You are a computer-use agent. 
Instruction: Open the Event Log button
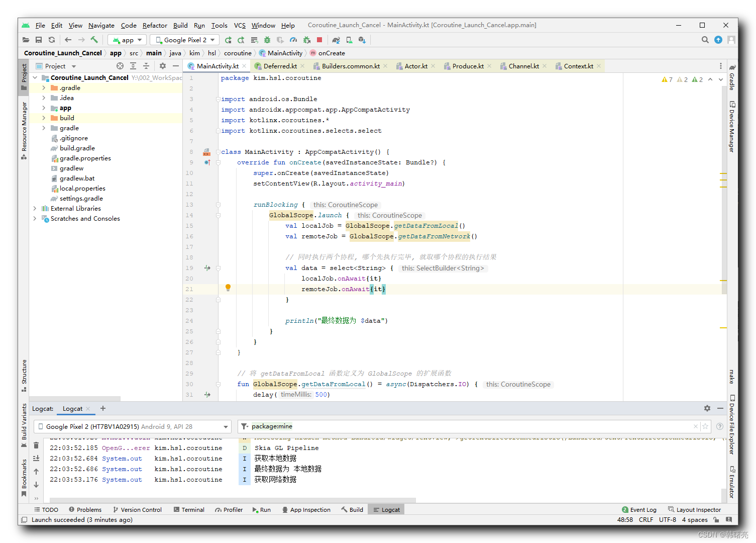coord(639,509)
